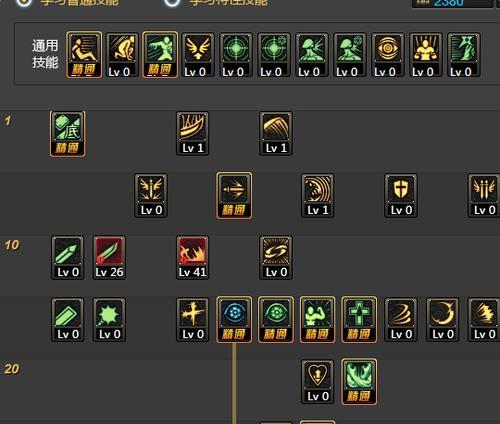
Task: Click the crescent moon slash skill
Action: (442, 319)
